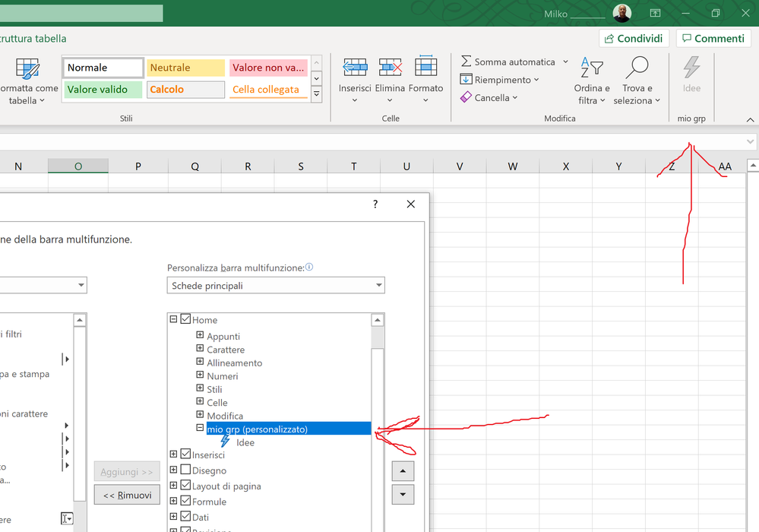Click the << Rimuovi button

pos(127,495)
